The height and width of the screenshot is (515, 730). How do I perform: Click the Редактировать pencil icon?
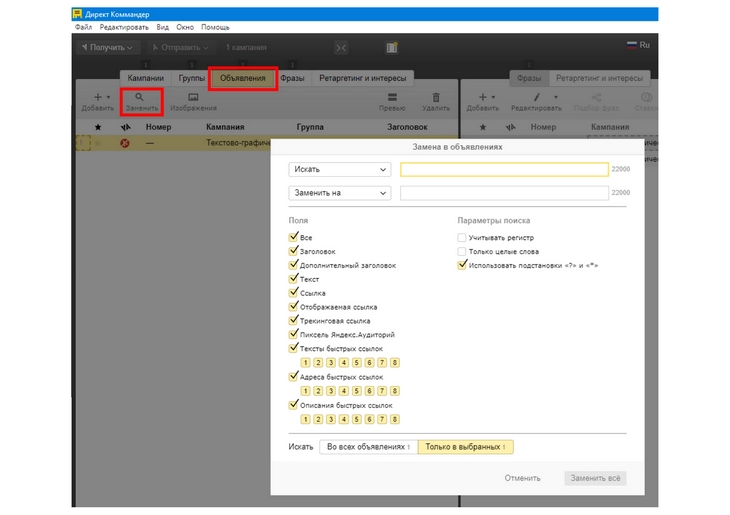536,97
